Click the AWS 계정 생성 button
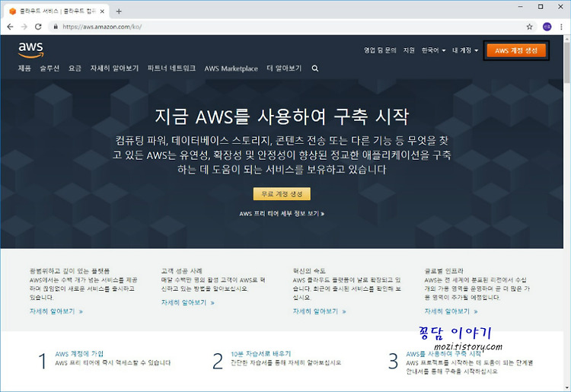571x392 pixels. [x=516, y=50]
